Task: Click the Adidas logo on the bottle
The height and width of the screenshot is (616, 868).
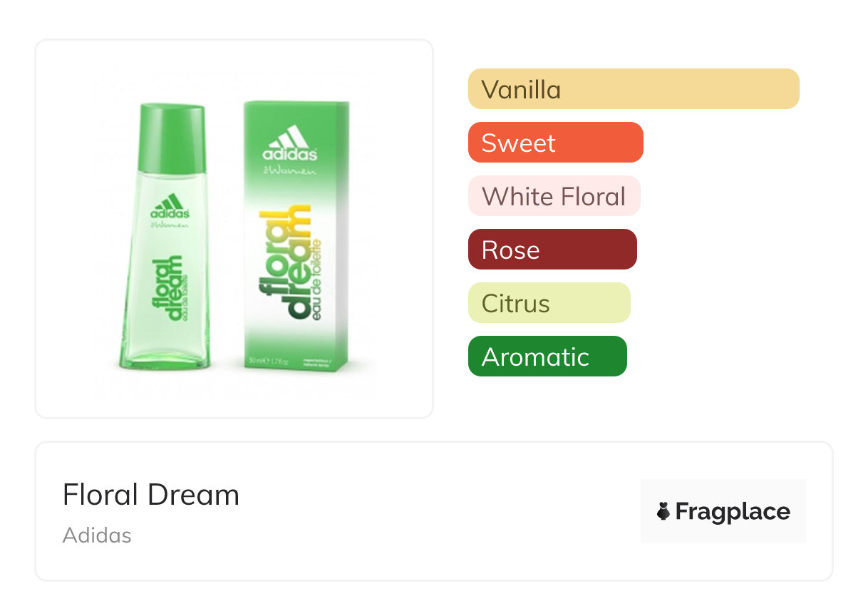Action: coord(170,207)
